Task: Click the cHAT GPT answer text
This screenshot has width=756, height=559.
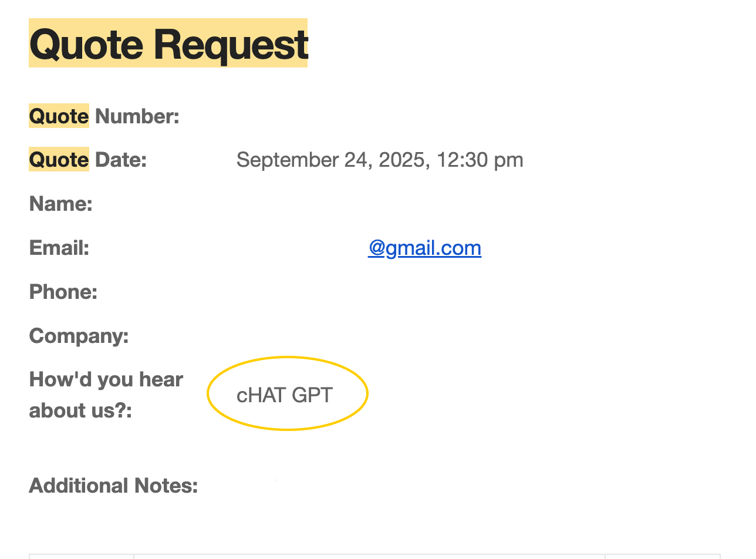Action: pos(285,395)
